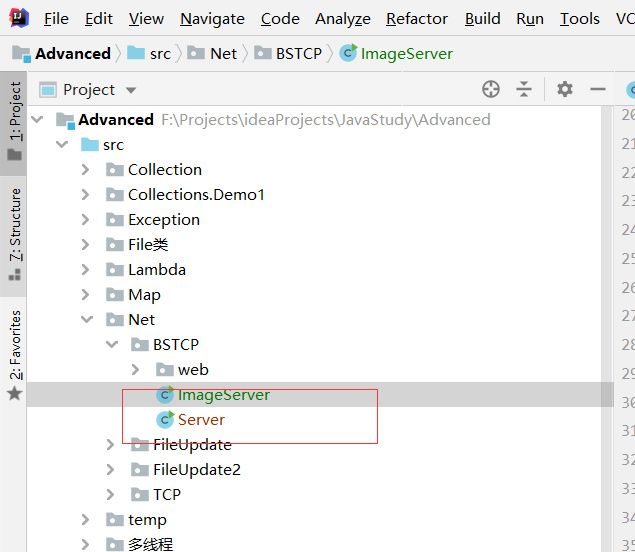
Task: Select the Collections.Demo1 package label
Action: point(196,195)
